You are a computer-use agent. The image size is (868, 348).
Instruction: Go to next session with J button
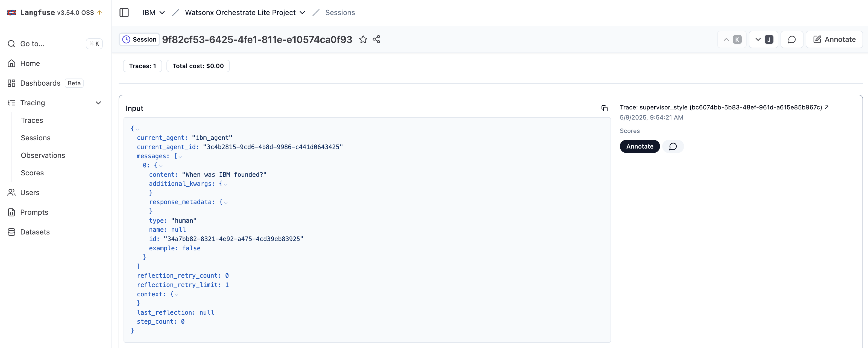pos(764,39)
